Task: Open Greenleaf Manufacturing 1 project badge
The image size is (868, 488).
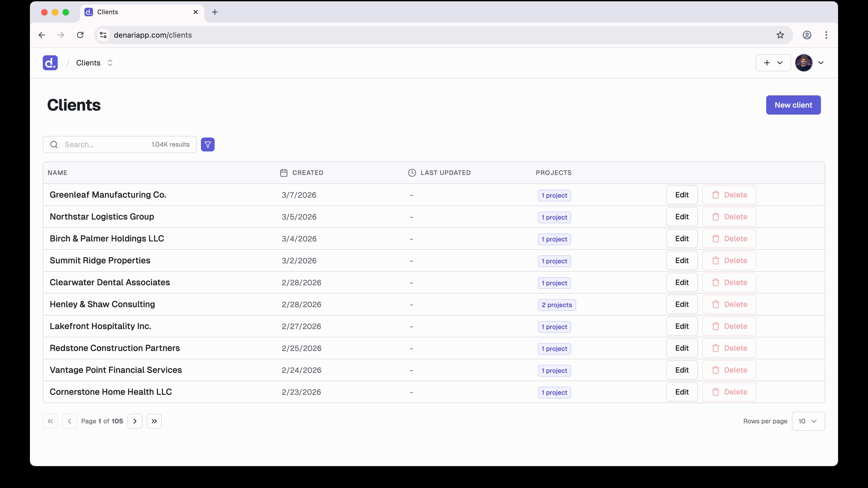Action: [554, 196]
